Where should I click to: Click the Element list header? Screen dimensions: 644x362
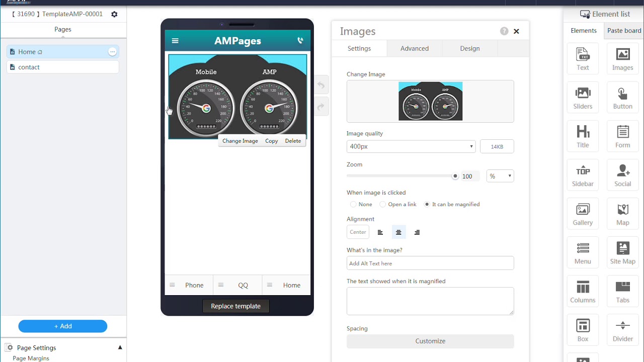605,14
